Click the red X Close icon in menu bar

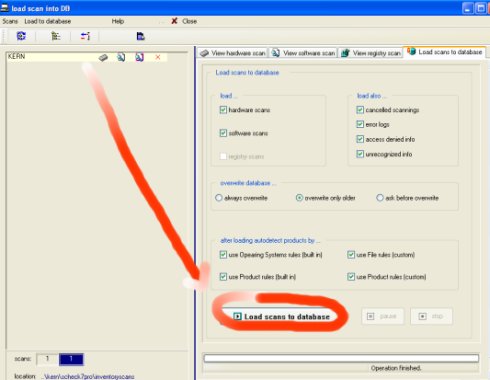[x=174, y=21]
